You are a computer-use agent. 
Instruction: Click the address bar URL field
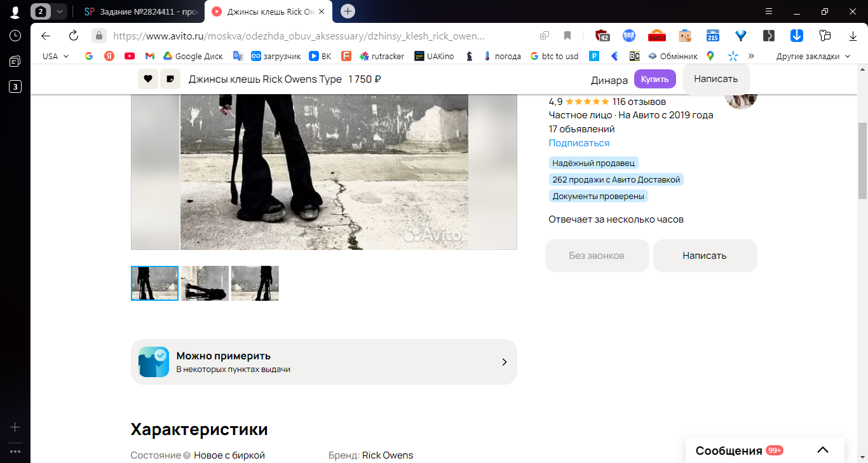click(299, 36)
